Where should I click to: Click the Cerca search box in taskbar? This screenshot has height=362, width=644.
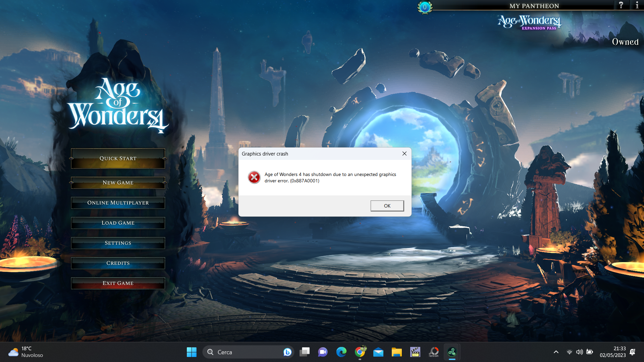click(248, 352)
